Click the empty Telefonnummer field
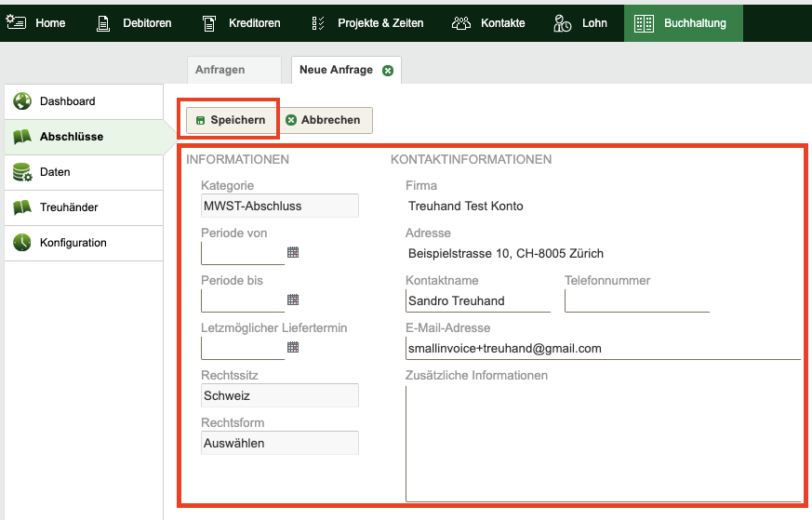 [637, 300]
